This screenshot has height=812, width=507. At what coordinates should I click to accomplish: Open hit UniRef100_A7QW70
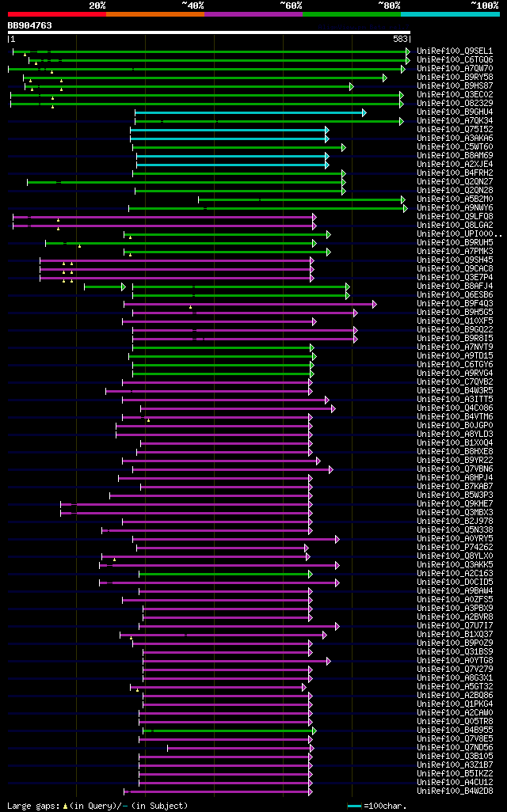click(455, 68)
